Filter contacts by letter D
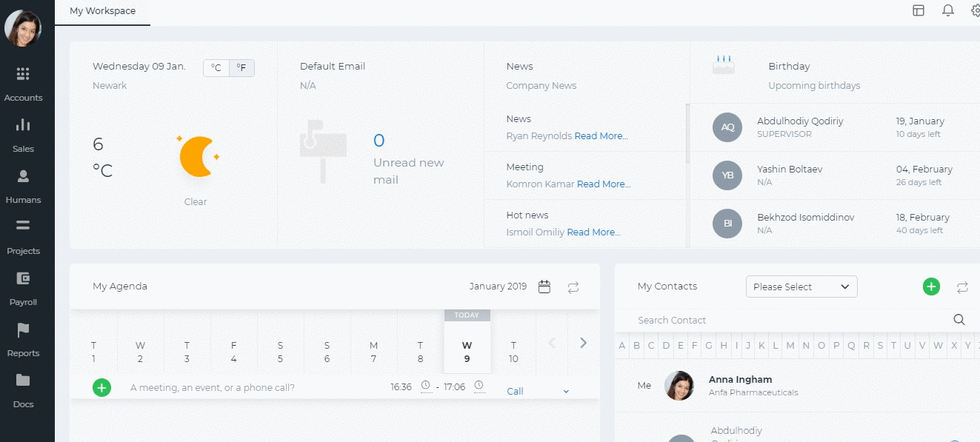This screenshot has height=442, width=980. 667,346
